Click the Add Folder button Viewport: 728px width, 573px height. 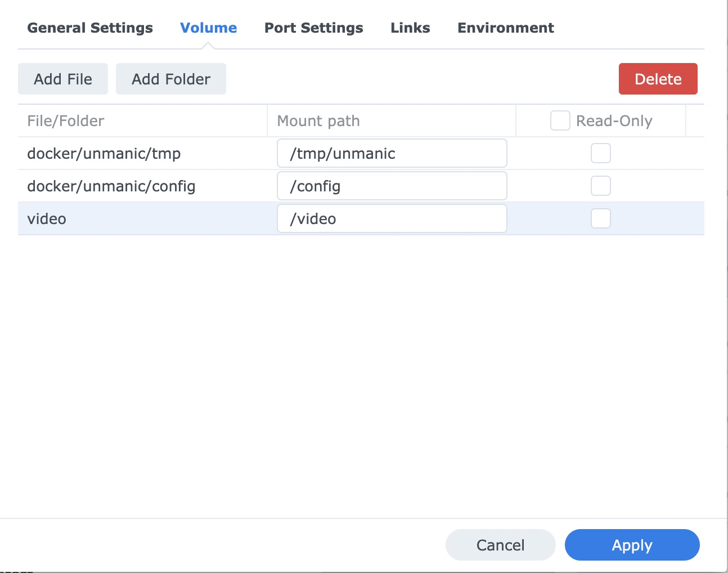[x=170, y=79]
